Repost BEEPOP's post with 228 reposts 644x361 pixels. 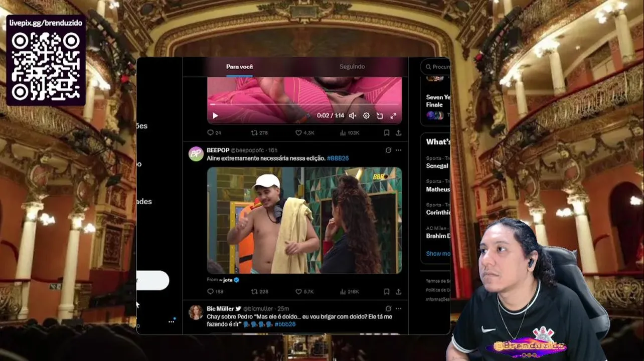tap(259, 292)
